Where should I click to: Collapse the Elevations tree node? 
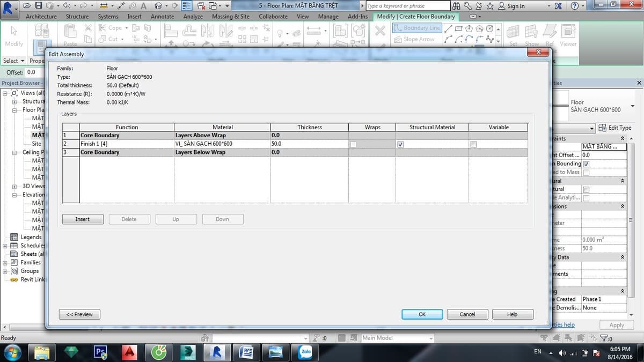(x=14, y=195)
